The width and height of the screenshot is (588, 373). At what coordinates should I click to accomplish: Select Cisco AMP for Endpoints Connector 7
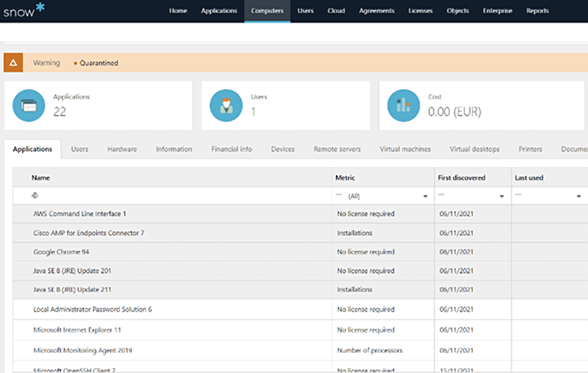pos(300,233)
